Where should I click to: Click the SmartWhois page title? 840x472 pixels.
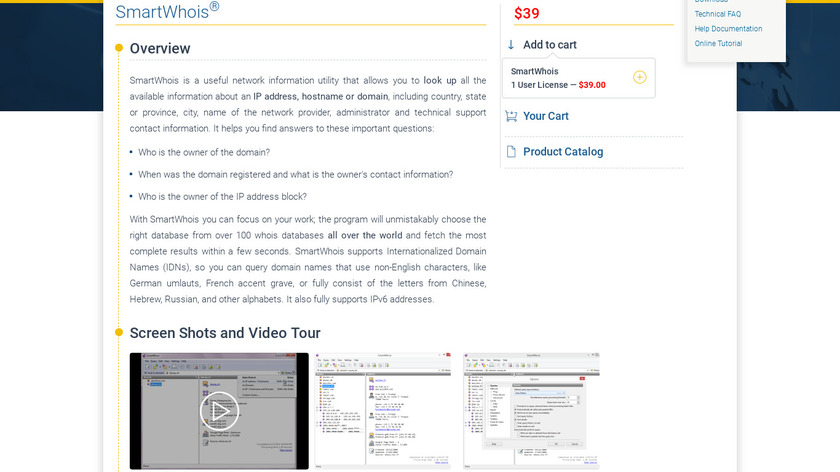[167, 11]
